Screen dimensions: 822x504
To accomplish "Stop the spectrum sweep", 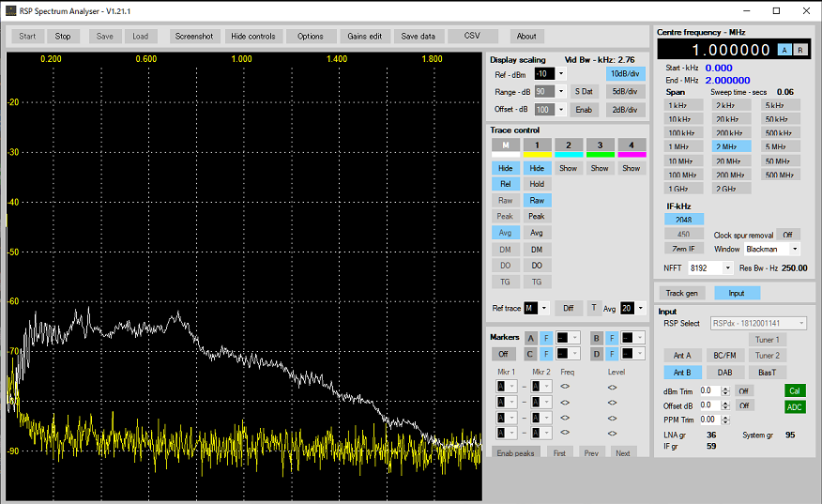I will 63,37.
